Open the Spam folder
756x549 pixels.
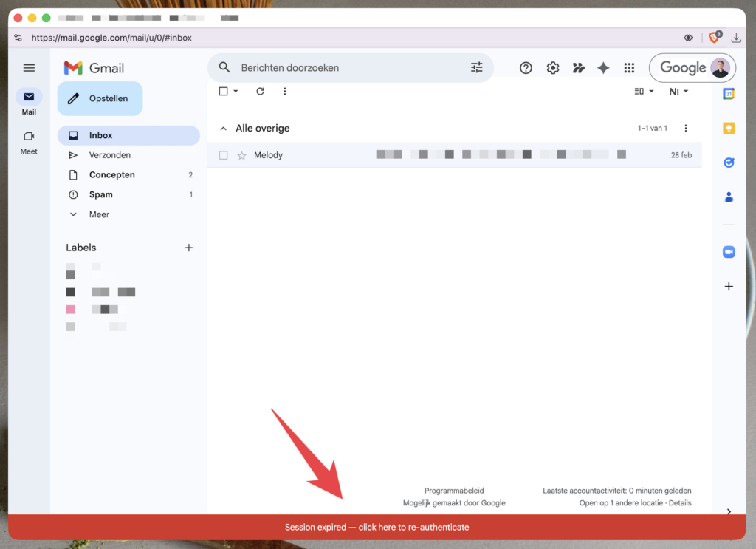pyautogui.click(x=101, y=195)
